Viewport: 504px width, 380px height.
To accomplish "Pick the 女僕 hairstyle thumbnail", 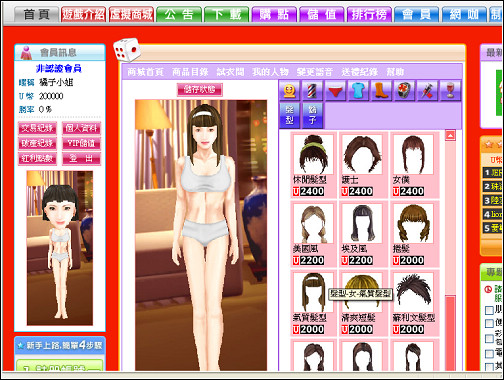I will click(413, 154).
